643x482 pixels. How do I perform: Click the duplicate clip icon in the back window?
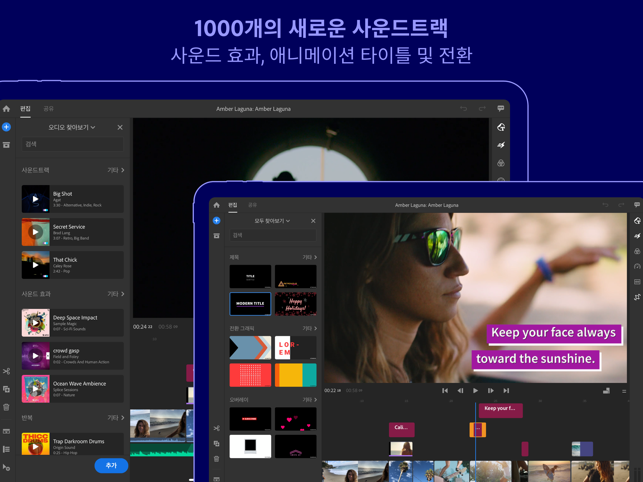click(x=6, y=389)
